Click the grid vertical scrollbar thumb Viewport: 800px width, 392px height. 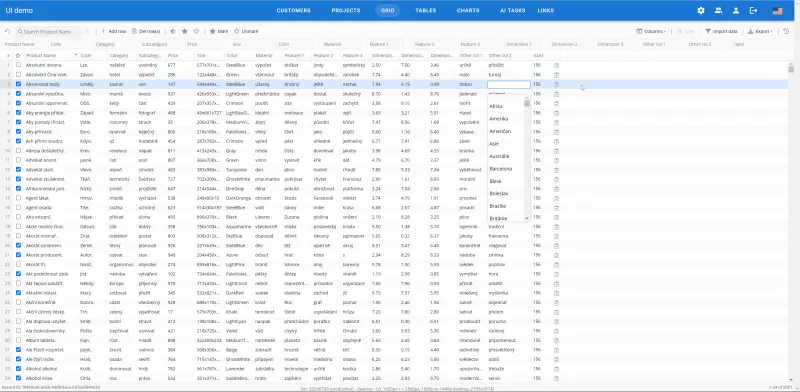pos(791,69)
